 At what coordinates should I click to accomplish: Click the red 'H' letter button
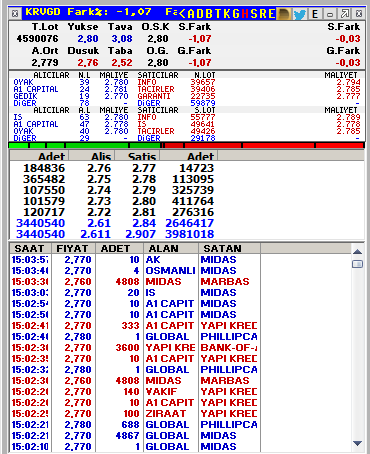pyautogui.click(x=245, y=14)
